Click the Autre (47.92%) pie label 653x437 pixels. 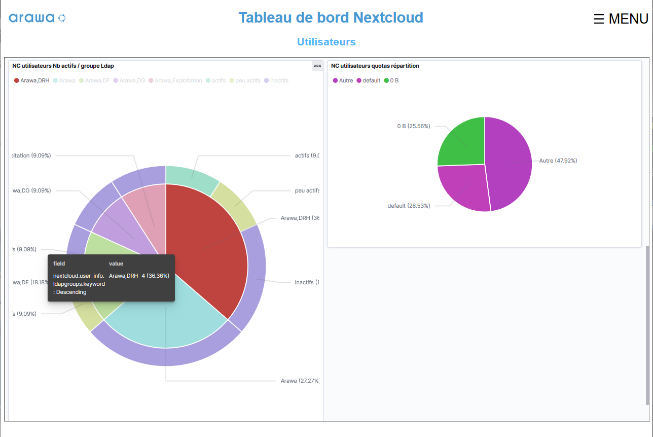pyautogui.click(x=558, y=160)
